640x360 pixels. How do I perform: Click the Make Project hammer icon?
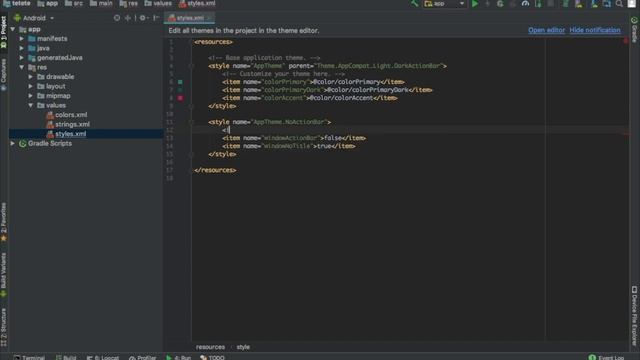pos(414,4)
